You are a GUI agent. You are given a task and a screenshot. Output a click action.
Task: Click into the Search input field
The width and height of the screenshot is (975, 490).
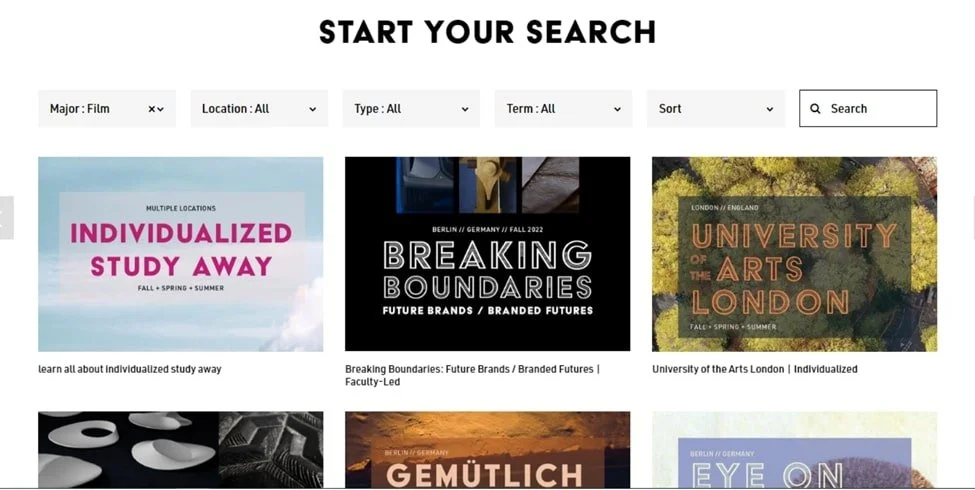(x=868, y=109)
